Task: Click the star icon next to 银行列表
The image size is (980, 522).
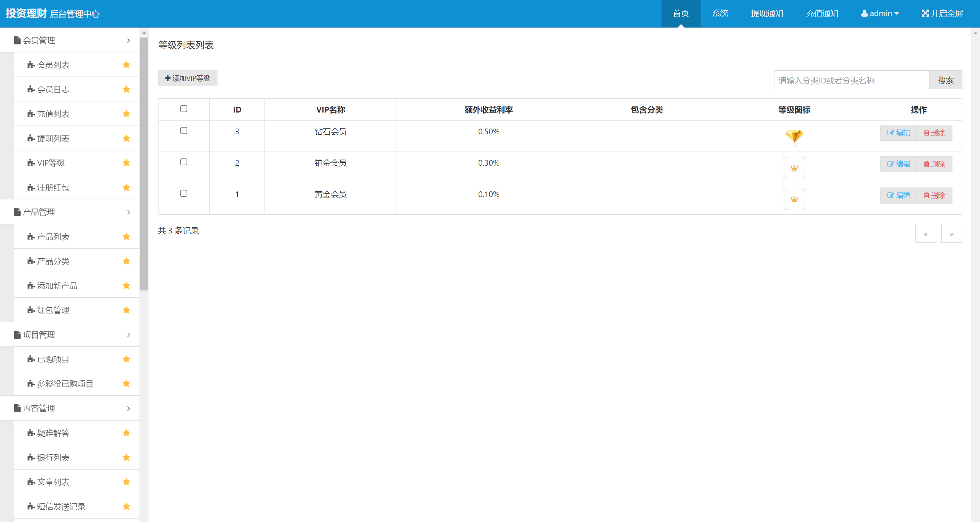Action: click(126, 457)
